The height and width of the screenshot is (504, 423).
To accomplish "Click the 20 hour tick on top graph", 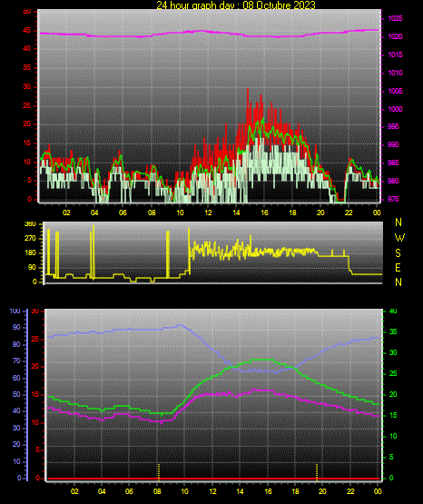I will (x=320, y=212).
